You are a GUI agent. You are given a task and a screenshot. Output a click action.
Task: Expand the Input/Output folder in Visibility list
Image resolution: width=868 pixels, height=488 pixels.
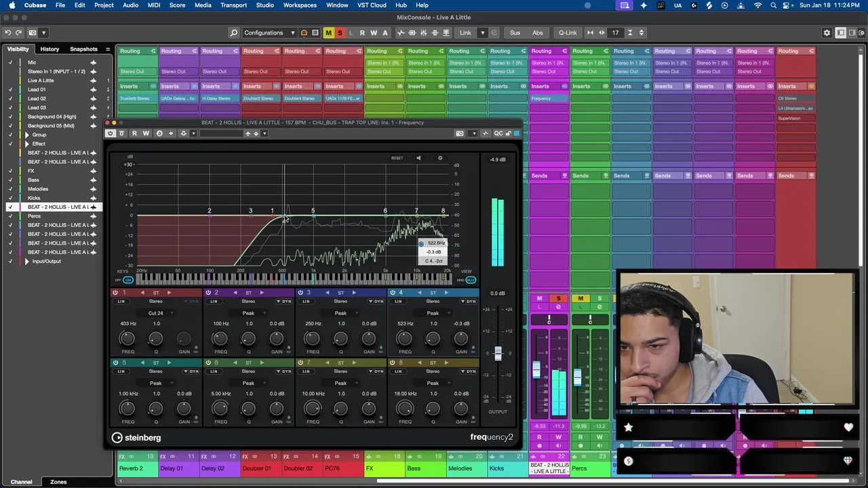pos(27,261)
